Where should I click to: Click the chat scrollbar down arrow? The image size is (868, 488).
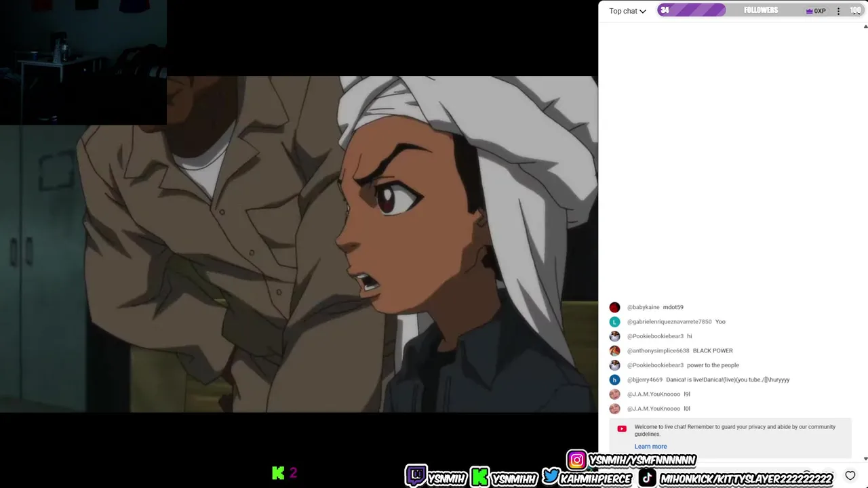865,459
